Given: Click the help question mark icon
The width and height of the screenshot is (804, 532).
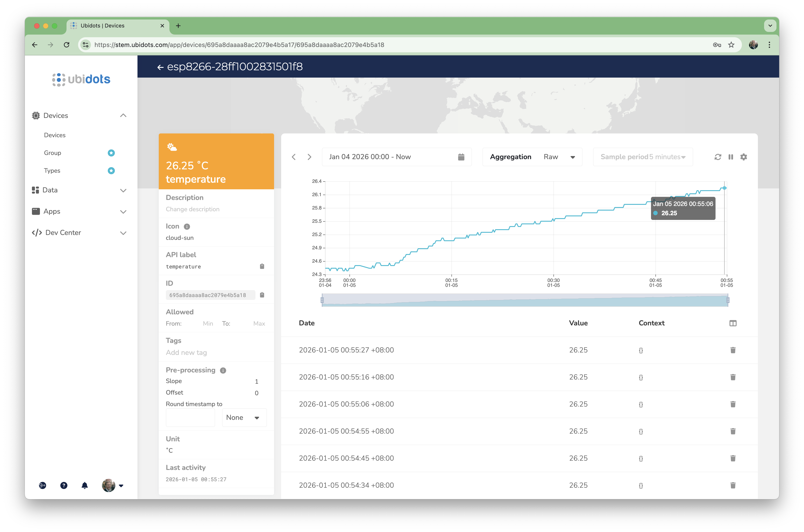Looking at the screenshot, I should click(64, 485).
